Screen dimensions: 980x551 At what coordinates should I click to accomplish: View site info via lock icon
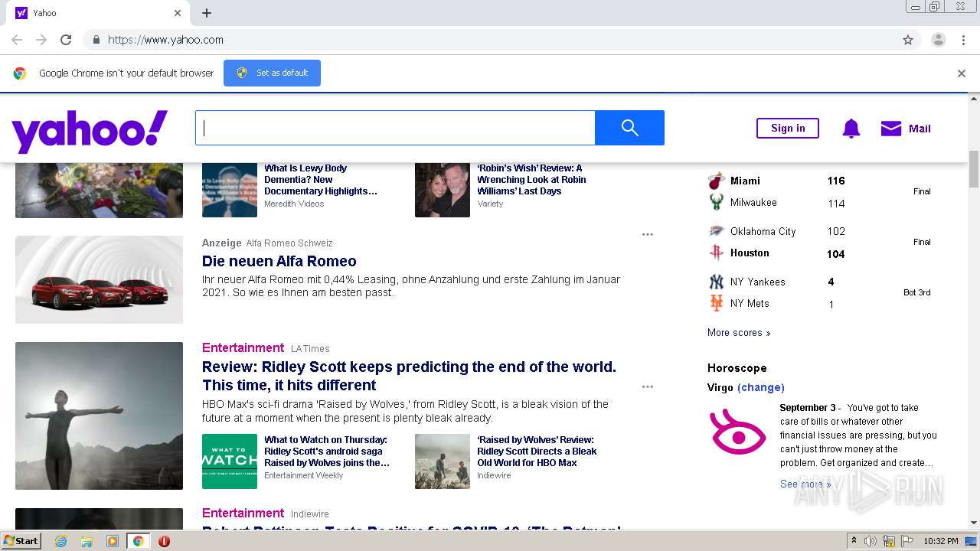(x=96, y=40)
